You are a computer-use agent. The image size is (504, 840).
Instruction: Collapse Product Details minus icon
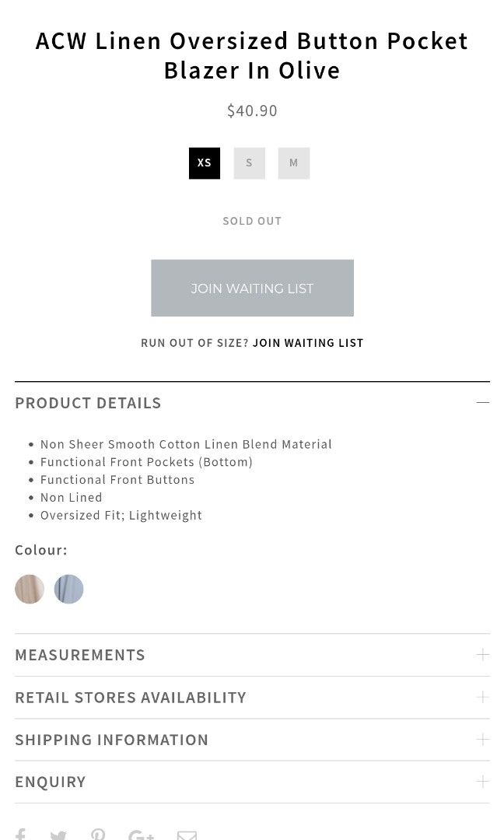click(x=483, y=403)
